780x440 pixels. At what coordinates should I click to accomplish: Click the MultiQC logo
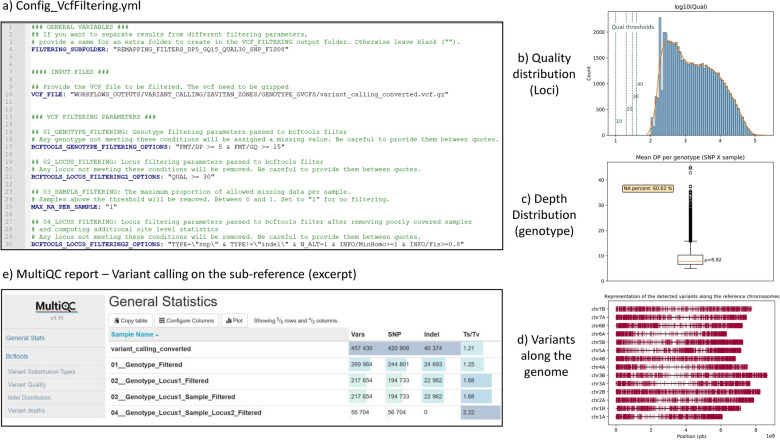pyautogui.click(x=56, y=306)
